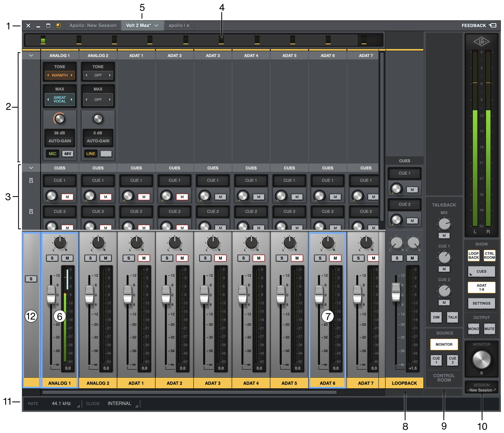Solo the ANALOG 1 channel
This screenshot has height=433, width=504.
(x=52, y=258)
